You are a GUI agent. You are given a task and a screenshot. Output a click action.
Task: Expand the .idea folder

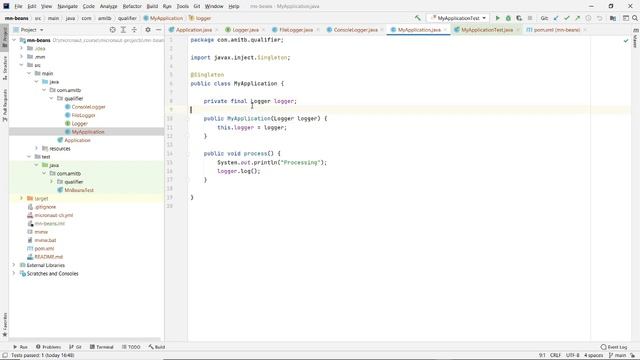tap(22, 49)
